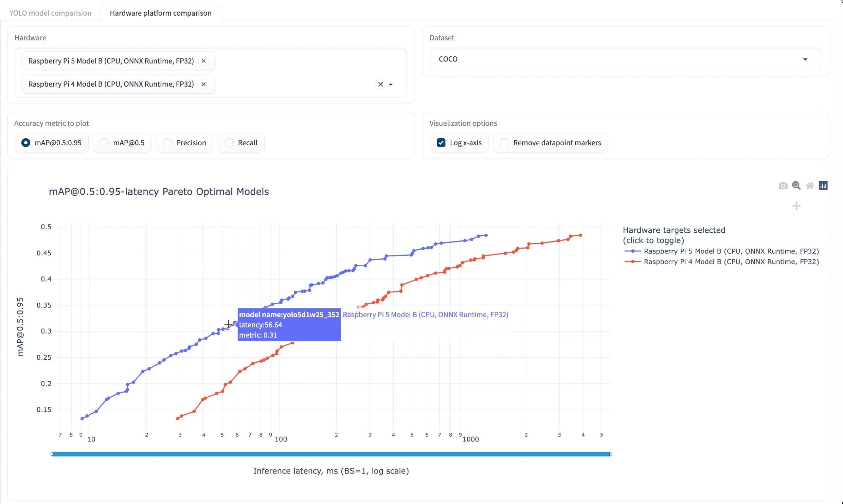Expand the Hardware multiselect dropdown arrow

point(391,85)
